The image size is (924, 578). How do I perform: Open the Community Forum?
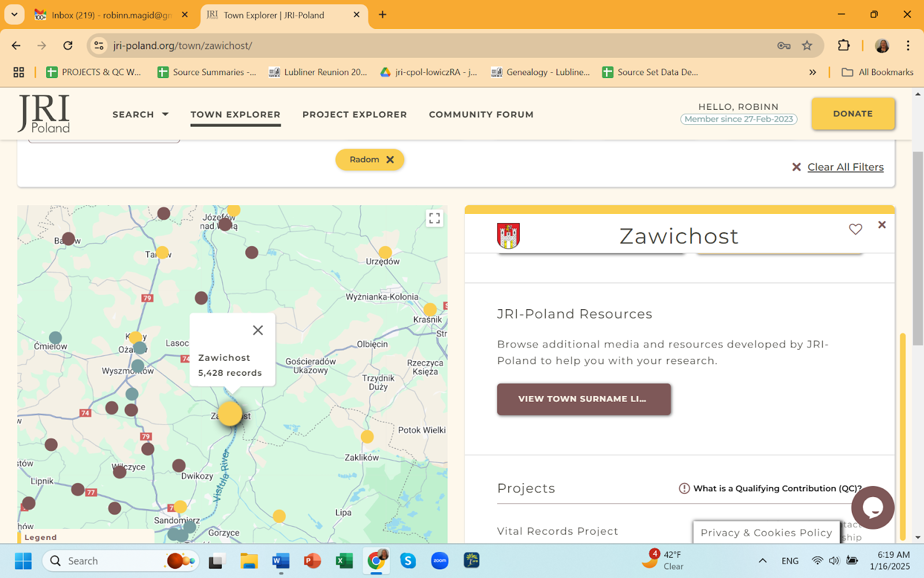(481, 114)
